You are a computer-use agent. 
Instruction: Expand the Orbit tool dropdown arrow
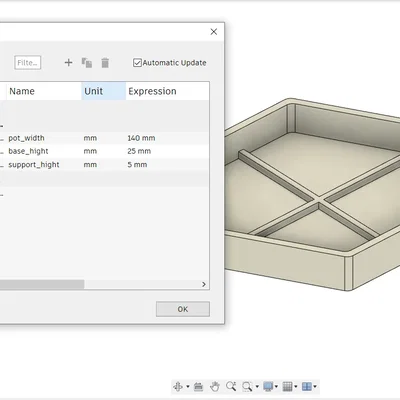tap(188, 387)
